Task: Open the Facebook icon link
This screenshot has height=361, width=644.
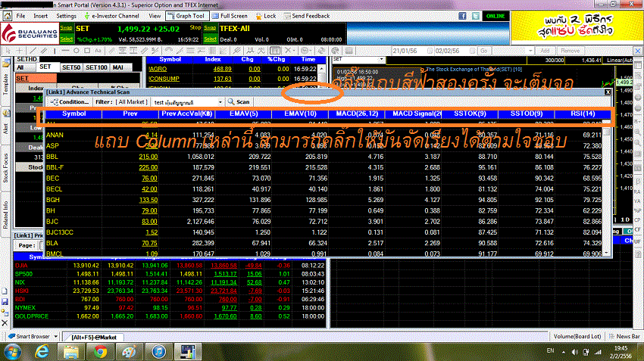Action: click(x=462, y=16)
